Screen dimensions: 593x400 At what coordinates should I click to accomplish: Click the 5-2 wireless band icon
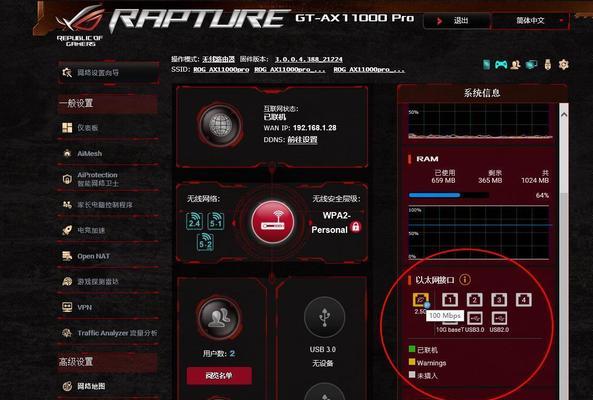pos(205,242)
